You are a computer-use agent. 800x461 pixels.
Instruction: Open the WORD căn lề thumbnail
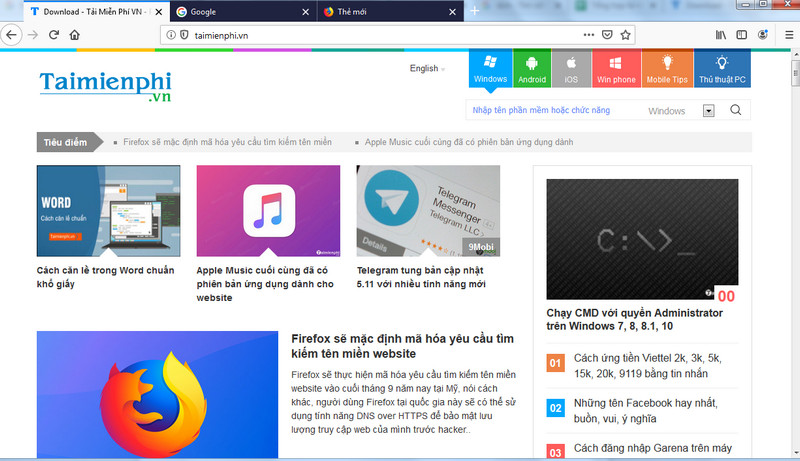coord(108,211)
